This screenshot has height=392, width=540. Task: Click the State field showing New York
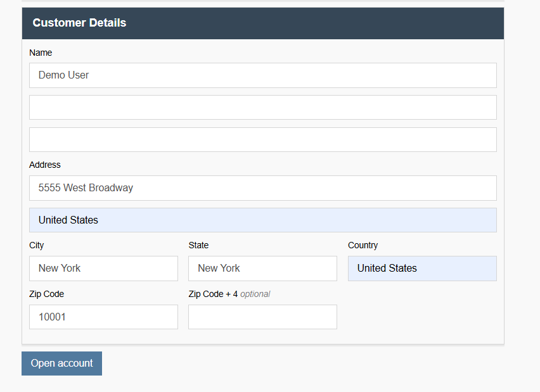[262, 269]
